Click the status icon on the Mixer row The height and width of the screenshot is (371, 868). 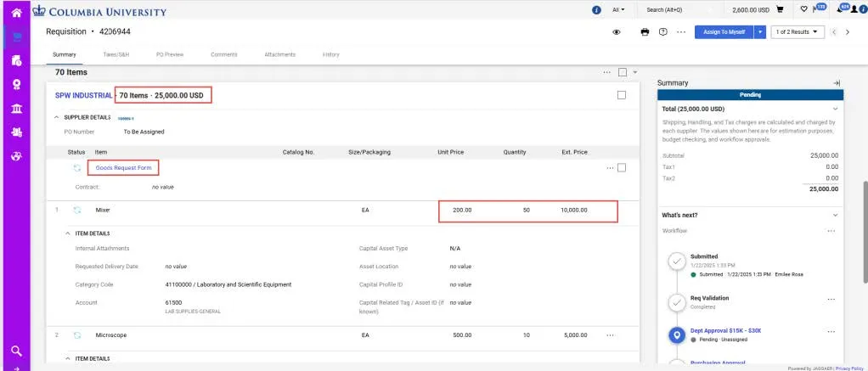[x=77, y=211]
